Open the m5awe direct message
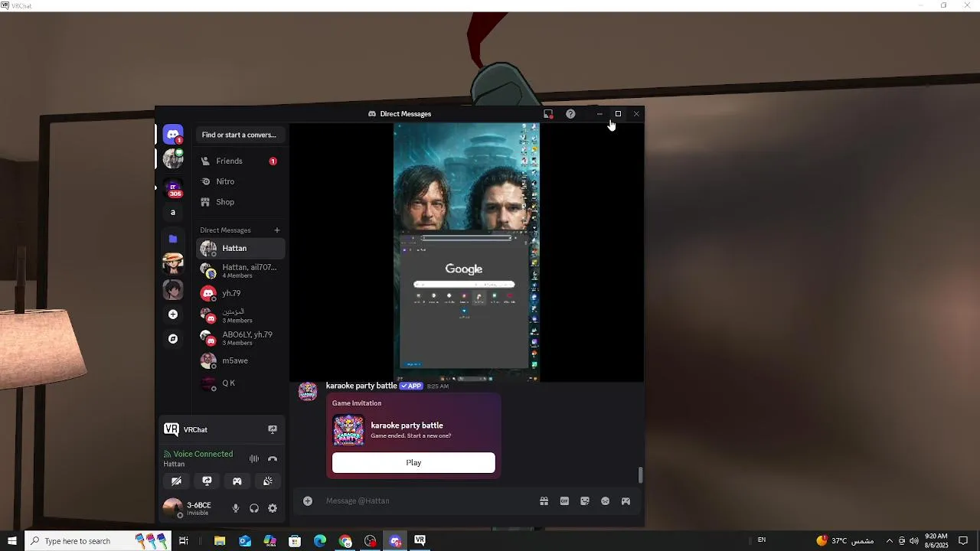The image size is (980, 551). click(240, 360)
